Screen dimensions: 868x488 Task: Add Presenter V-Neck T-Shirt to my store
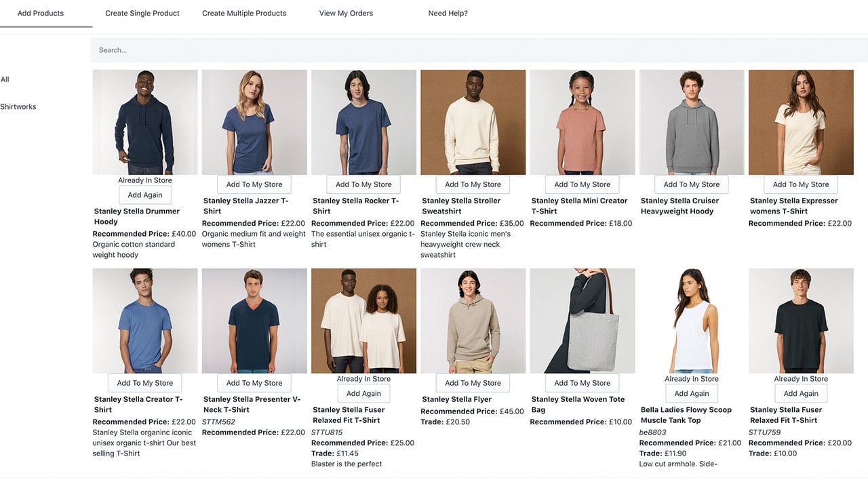coord(254,383)
